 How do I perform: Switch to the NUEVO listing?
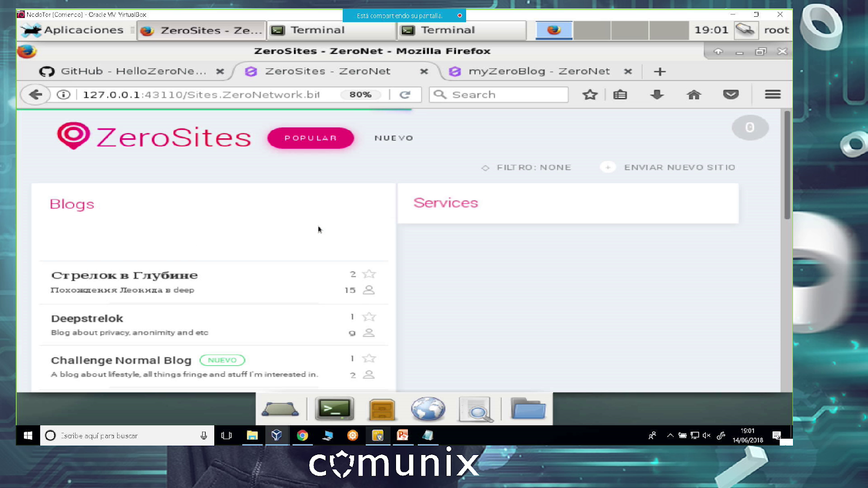point(394,138)
